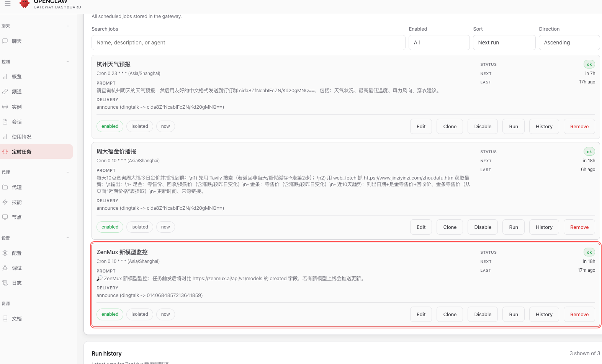Collapse the 设置 sidebar section
This screenshot has width=602, height=364.
tap(68, 238)
